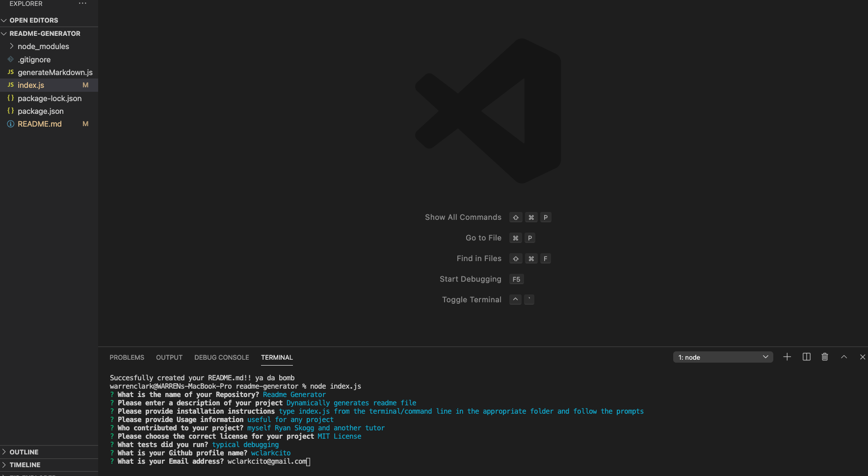868x476 pixels.
Task: Close the terminal panel
Action: (x=862, y=357)
